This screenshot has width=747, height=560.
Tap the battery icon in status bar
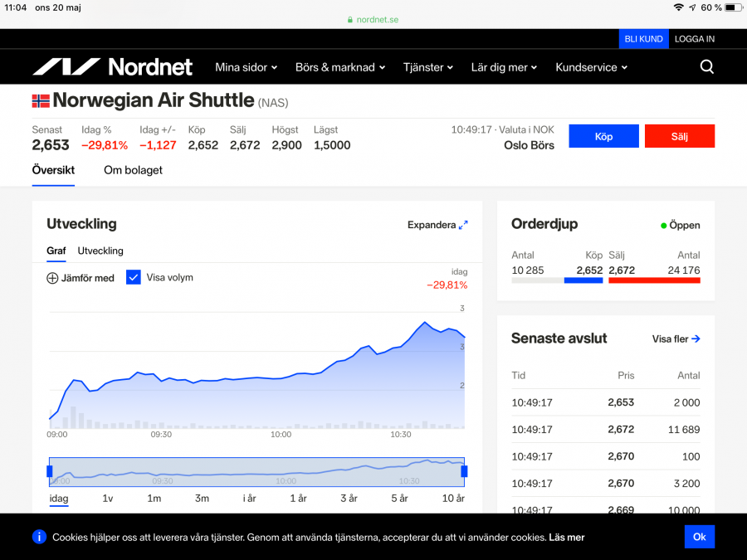point(733,7)
